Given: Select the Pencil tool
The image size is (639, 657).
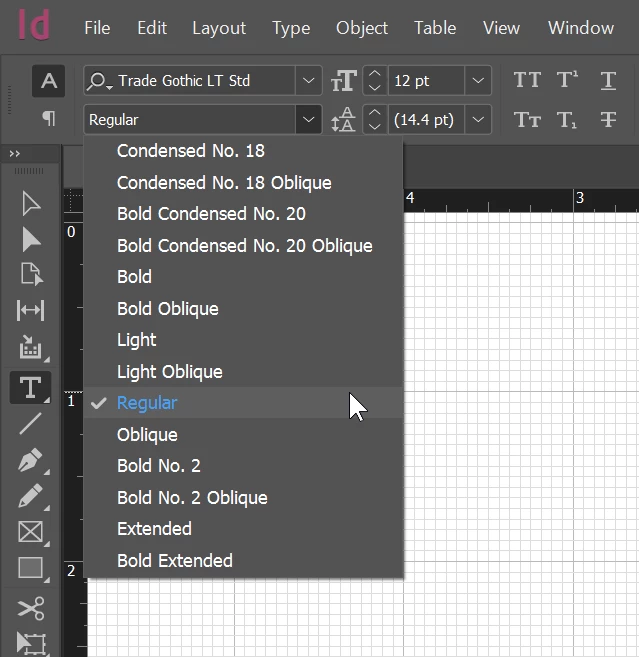Looking at the screenshot, I should [x=30, y=496].
